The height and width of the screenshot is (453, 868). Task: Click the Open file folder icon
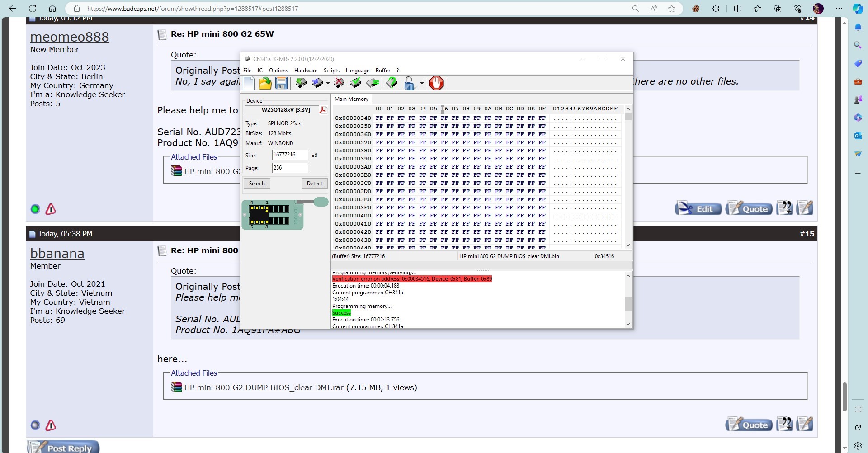point(265,83)
